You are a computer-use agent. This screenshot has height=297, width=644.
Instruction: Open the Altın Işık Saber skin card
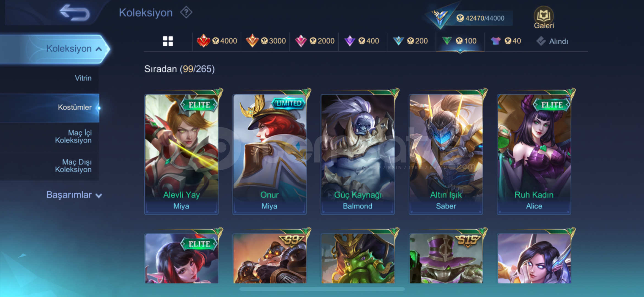pos(446,154)
